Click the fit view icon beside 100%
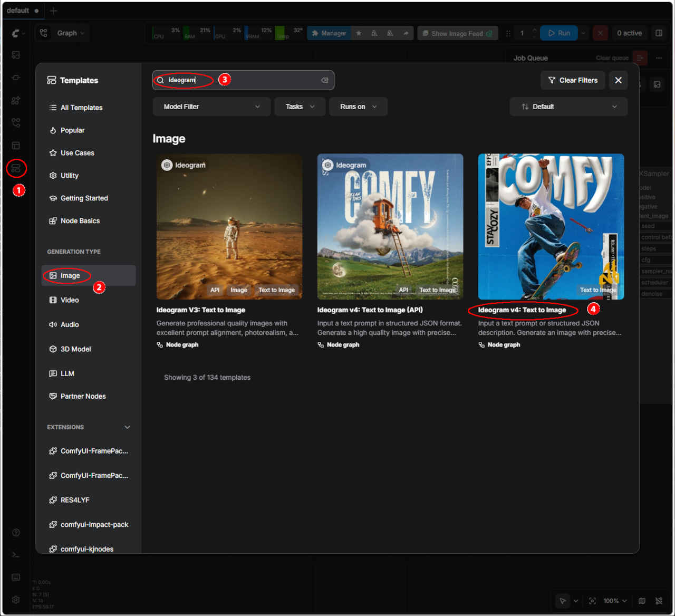Screen dimensions: 675x616 coord(592,601)
